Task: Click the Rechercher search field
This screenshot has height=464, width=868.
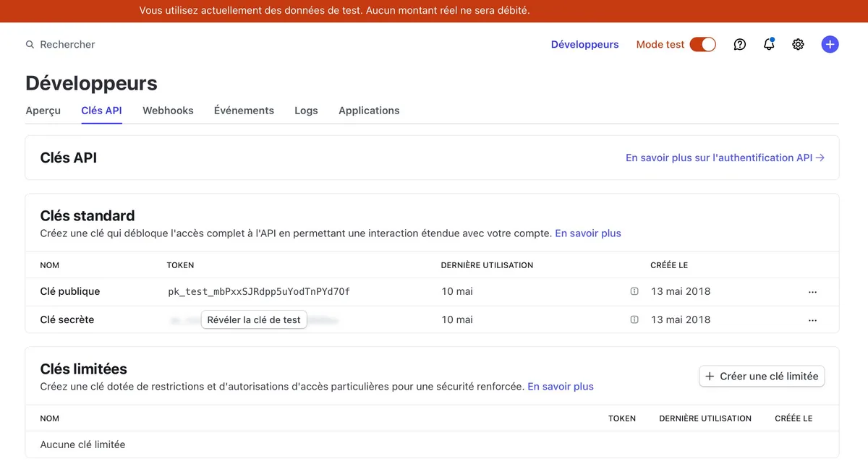Action: pos(67,44)
